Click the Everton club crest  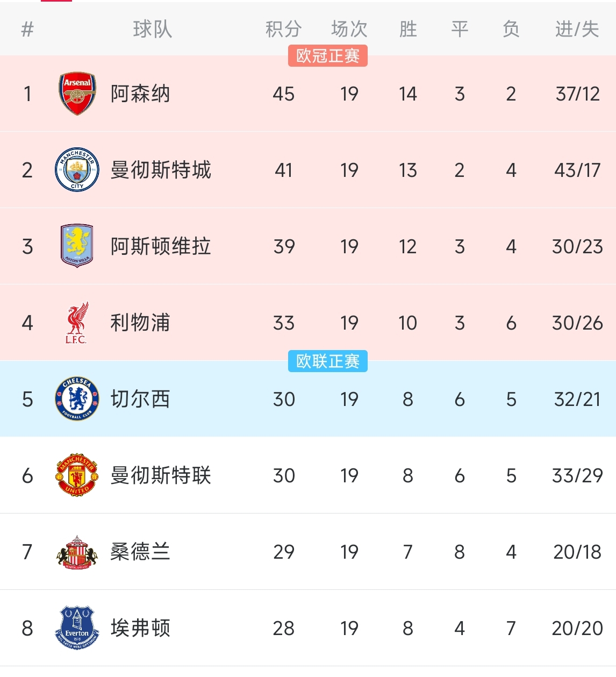point(77,628)
